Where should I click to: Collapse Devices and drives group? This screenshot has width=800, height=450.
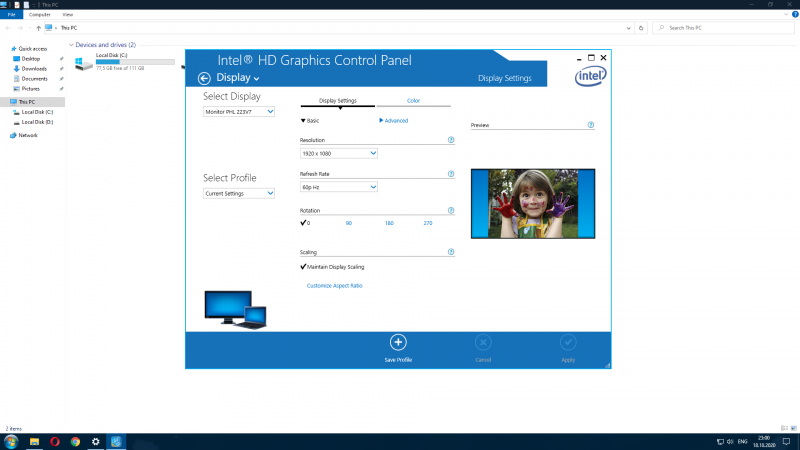[71, 45]
